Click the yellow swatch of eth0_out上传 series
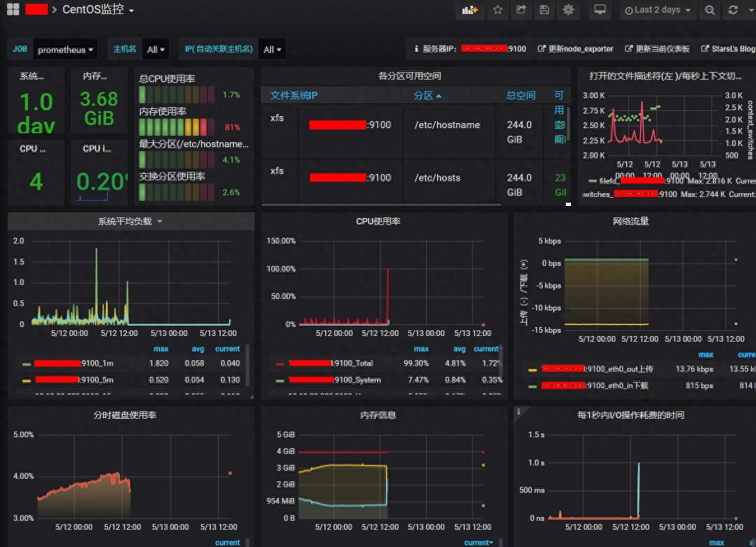The image size is (756, 547). 532,370
